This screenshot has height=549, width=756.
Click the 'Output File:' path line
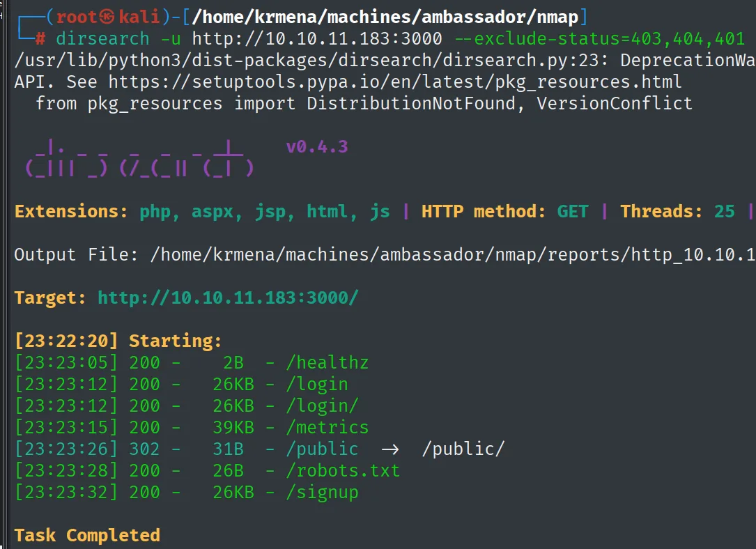pos(385,254)
